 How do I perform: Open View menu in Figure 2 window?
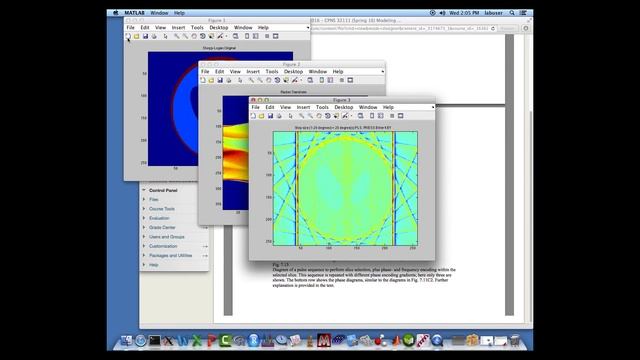(235, 72)
